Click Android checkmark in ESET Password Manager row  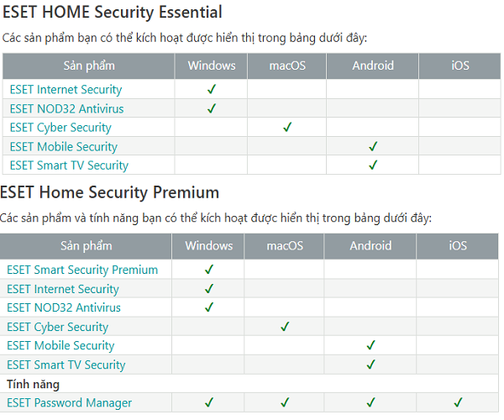click(370, 402)
